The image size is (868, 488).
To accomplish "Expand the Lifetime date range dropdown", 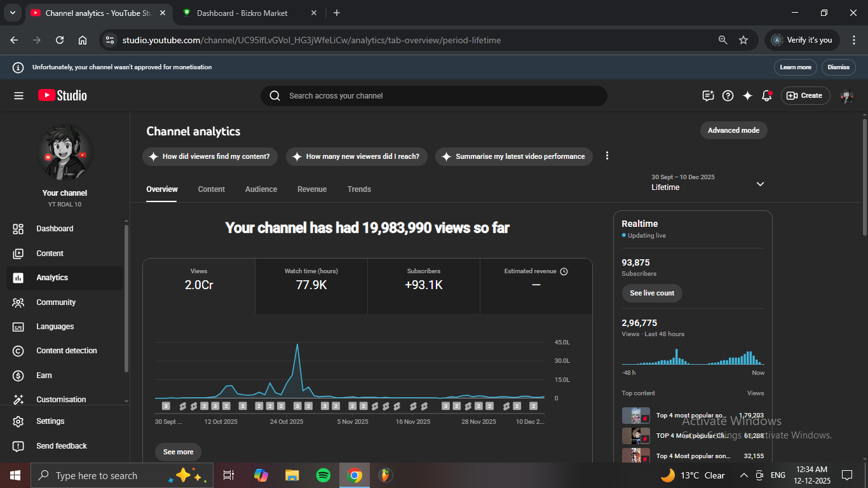I will [760, 184].
